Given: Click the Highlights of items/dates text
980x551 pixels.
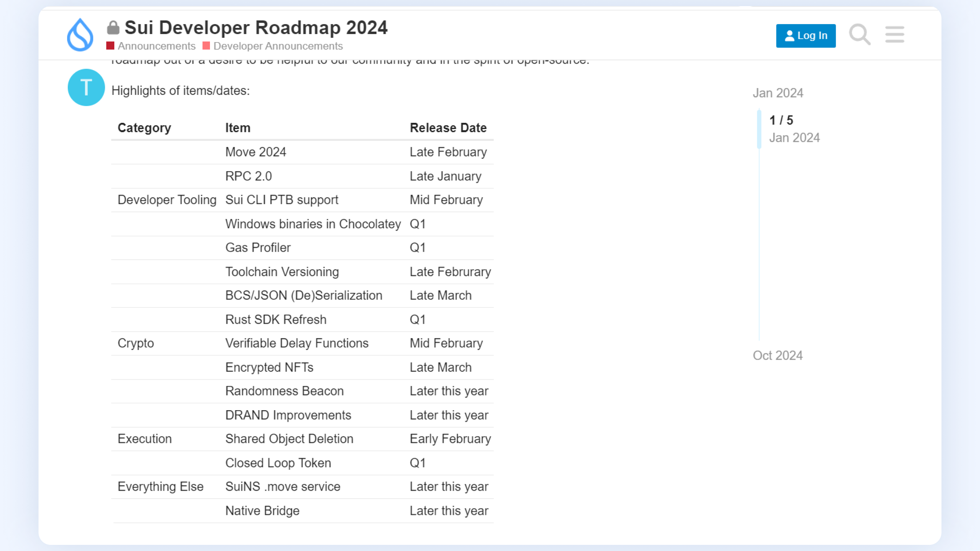Looking at the screenshot, I should coord(181,90).
